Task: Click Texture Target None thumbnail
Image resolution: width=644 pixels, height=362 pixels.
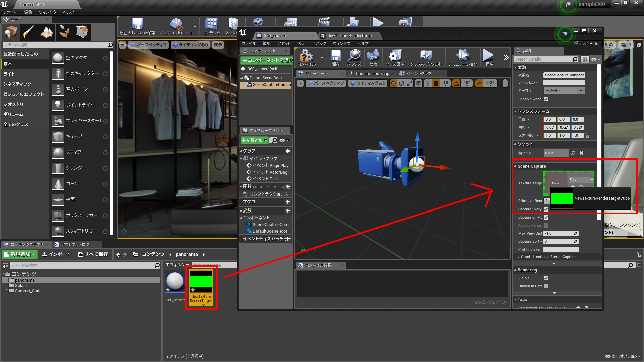Action: (555, 183)
